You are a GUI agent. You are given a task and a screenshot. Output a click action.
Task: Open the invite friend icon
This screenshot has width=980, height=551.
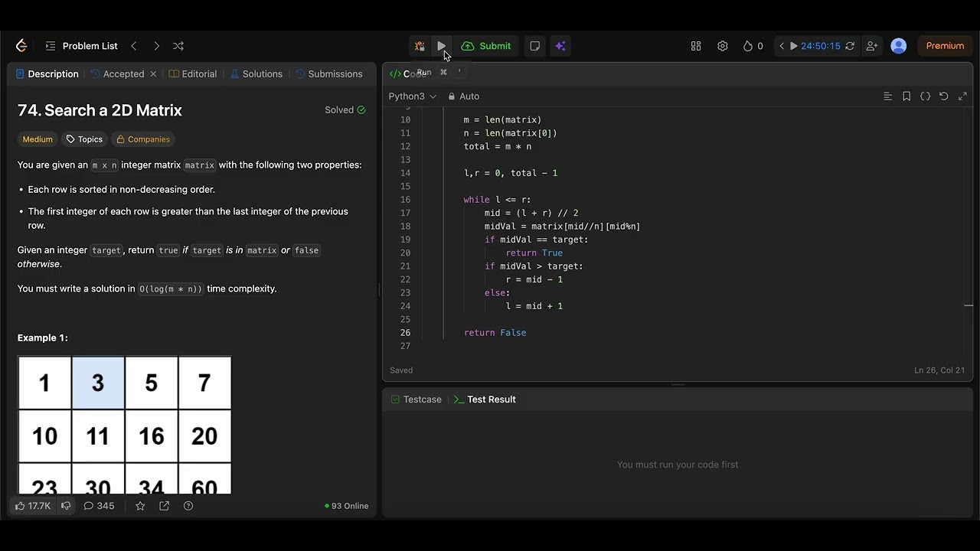coord(872,46)
